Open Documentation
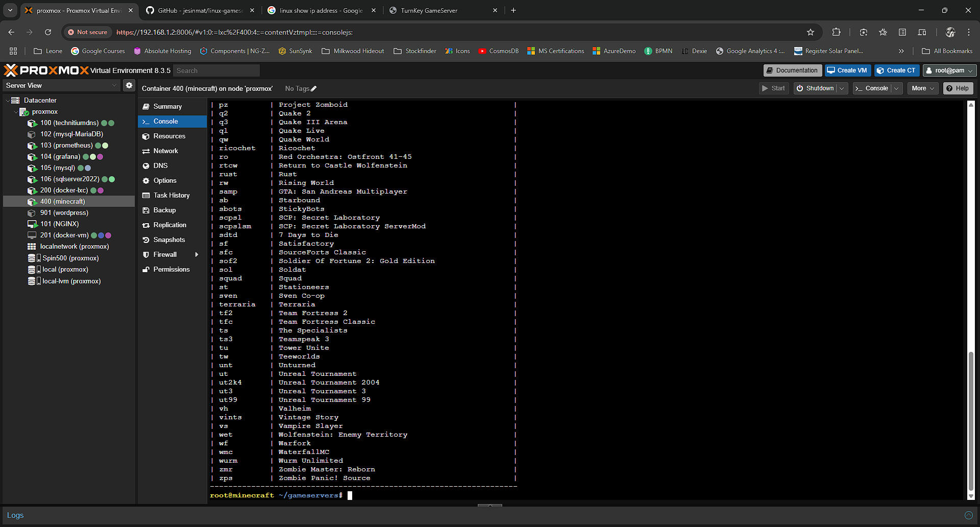980x527 pixels. pyautogui.click(x=792, y=70)
